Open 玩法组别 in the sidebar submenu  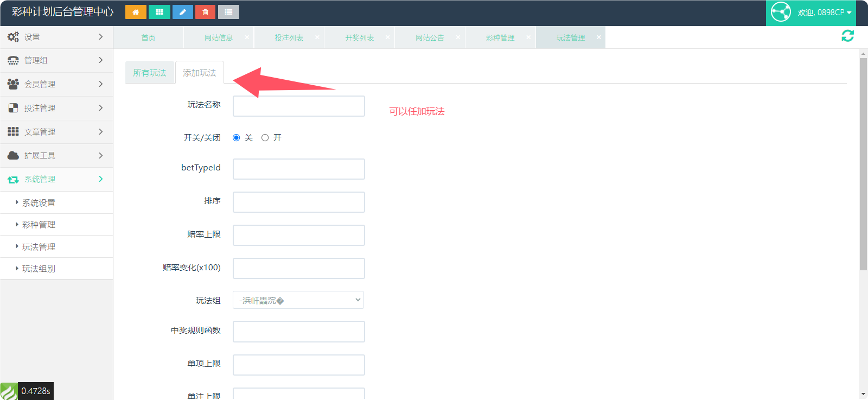point(39,269)
